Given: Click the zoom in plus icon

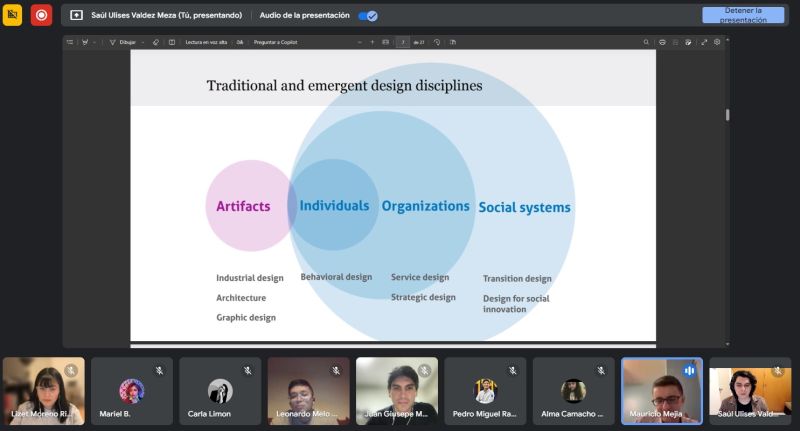Looking at the screenshot, I should [x=372, y=42].
